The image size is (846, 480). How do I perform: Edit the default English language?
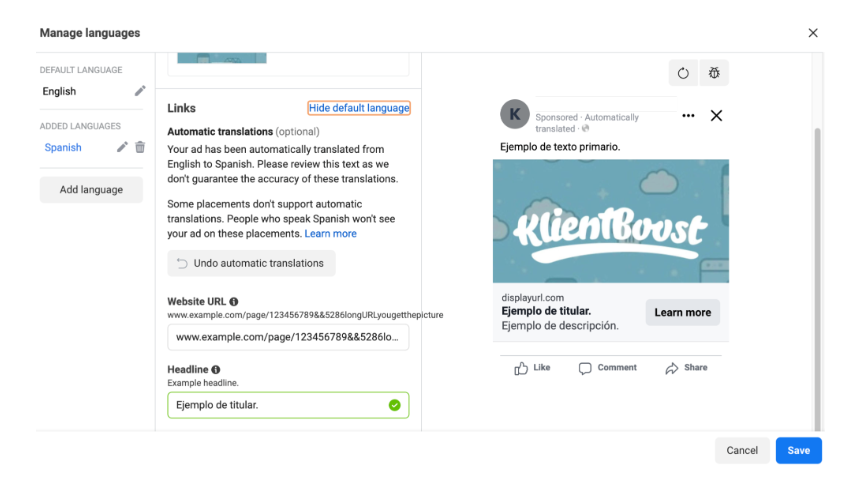(x=140, y=91)
